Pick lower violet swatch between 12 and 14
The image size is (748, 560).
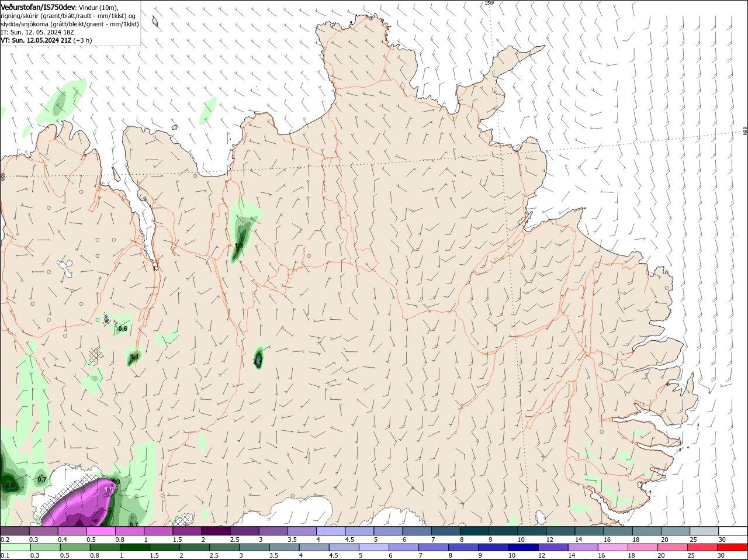[553, 548]
